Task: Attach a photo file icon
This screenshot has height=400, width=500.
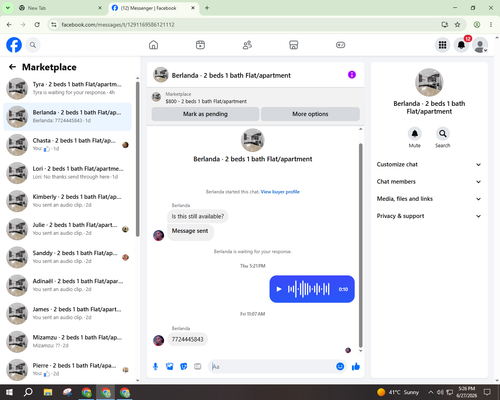Action: click(170, 367)
